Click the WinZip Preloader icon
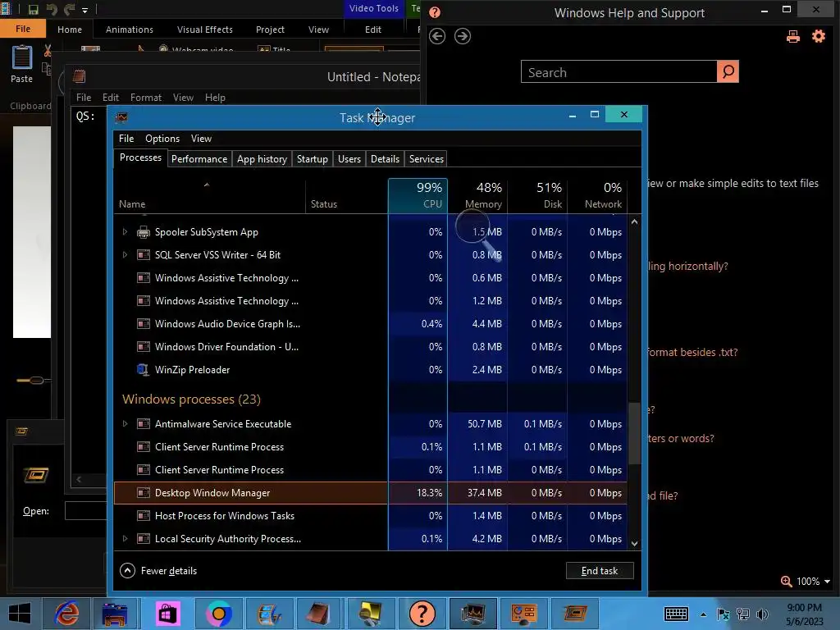The width and height of the screenshot is (840, 630). click(x=143, y=370)
